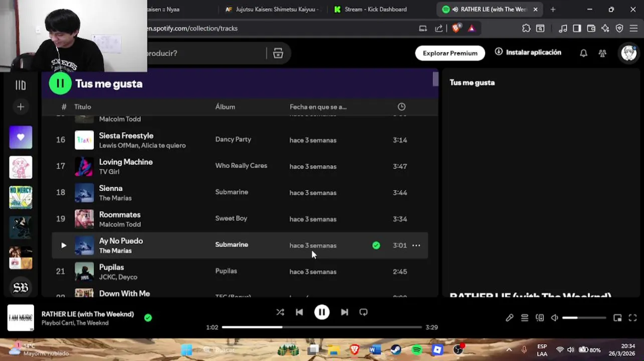644x361 pixels.
Task: Pause the current song in player bar
Action: [322, 312]
